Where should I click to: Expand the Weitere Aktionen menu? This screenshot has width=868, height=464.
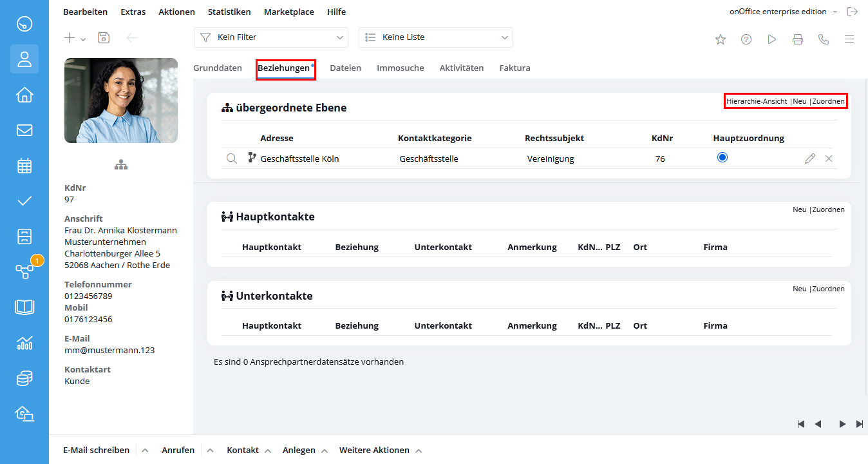coord(374,450)
